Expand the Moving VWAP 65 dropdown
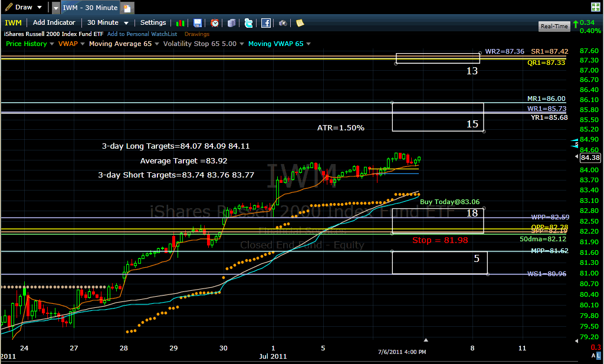The height and width of the screenshot is (364, 604). coord(308,44)
